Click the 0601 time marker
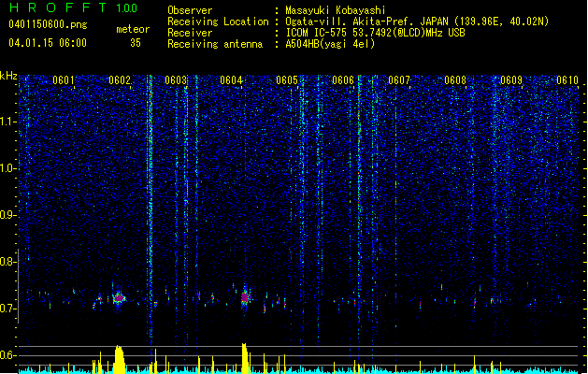 click(64, 80)
